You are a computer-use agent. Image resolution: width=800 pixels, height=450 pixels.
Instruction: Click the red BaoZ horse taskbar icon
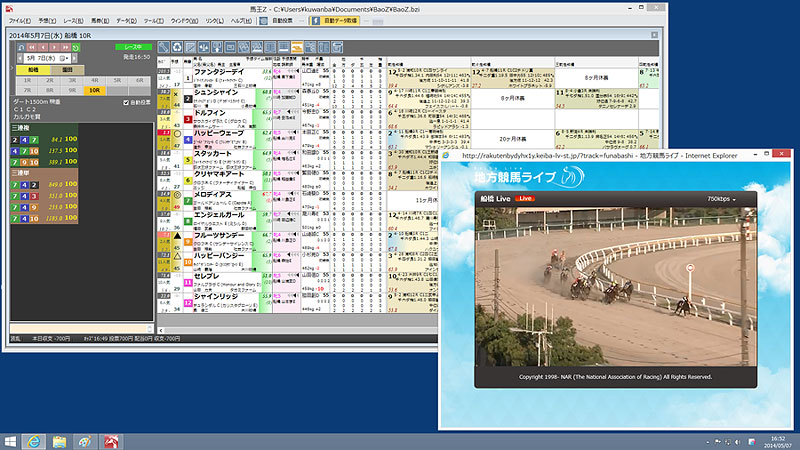point(111,441)
